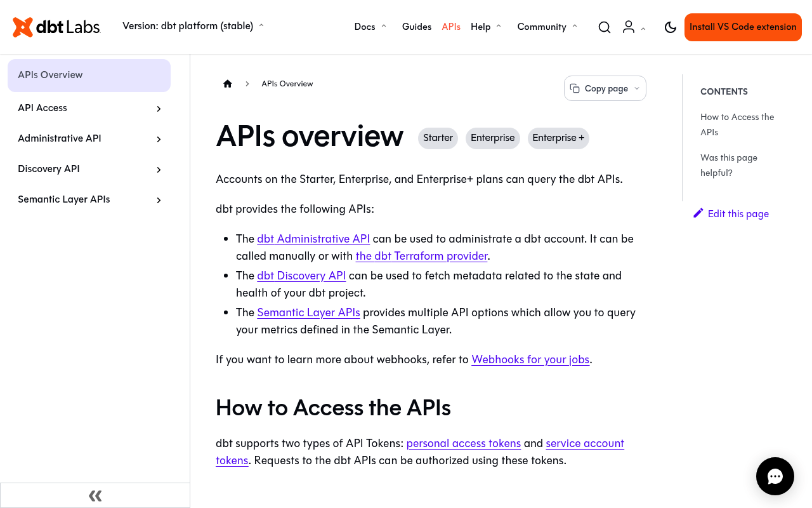
Task: Click Install VS Code extension button
Action: tap(743, 27)
